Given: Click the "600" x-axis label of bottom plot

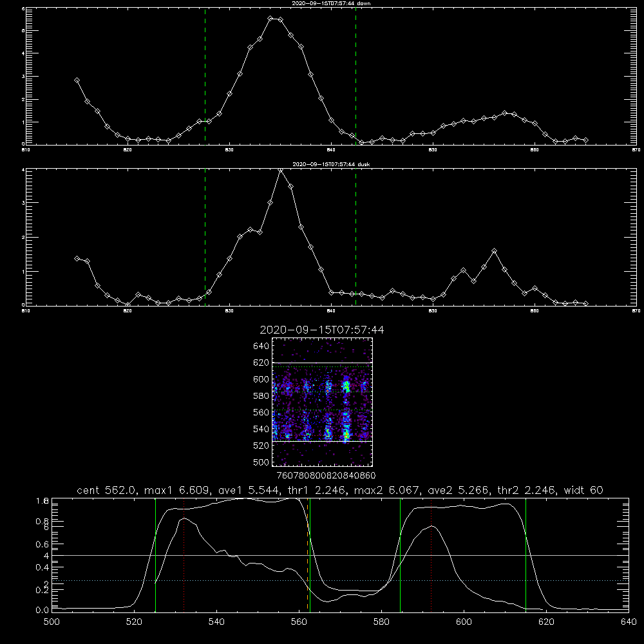Looking at the screenshot, I should (x=464, y=622).
